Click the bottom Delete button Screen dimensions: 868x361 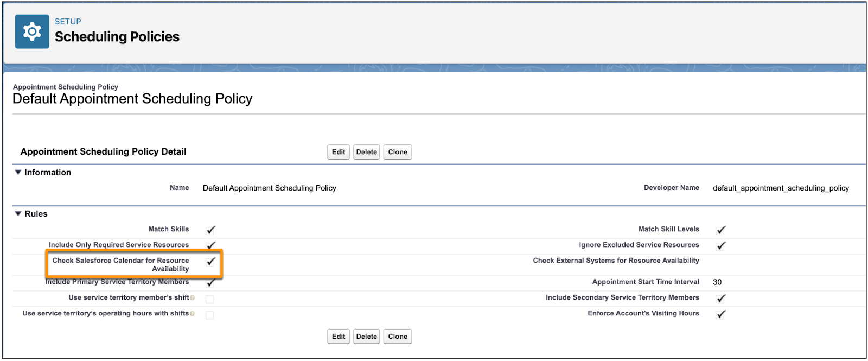pyautogui.click(x=367, y=337)
